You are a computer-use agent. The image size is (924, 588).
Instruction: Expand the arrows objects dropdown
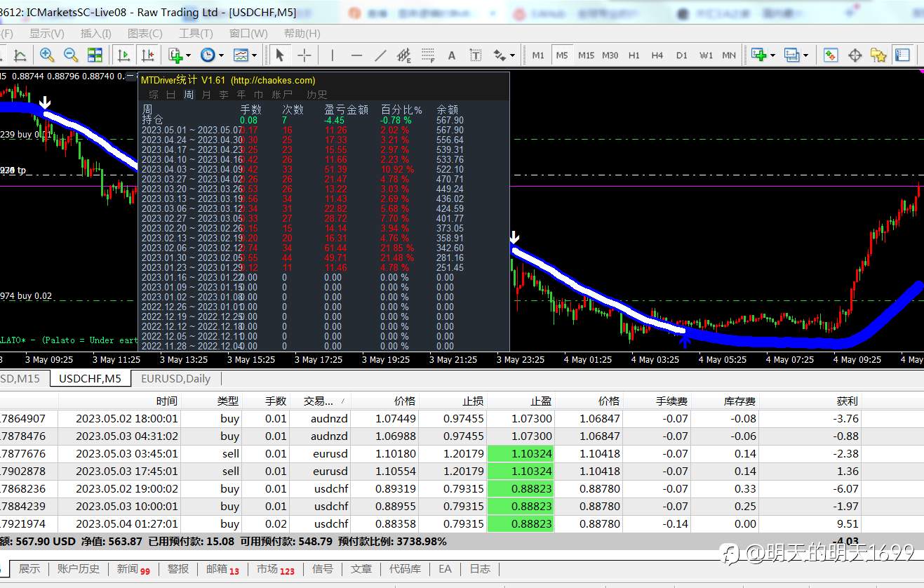coord(513,55)
